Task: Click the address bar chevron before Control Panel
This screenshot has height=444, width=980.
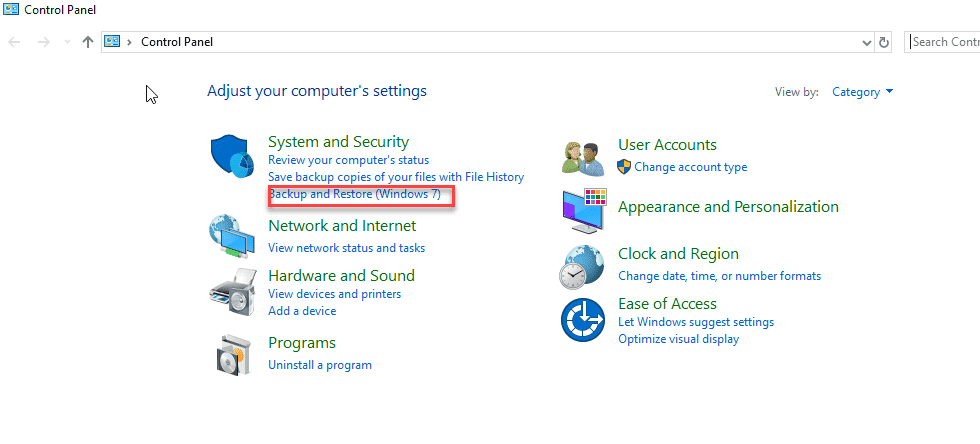Action: [129, 42]
